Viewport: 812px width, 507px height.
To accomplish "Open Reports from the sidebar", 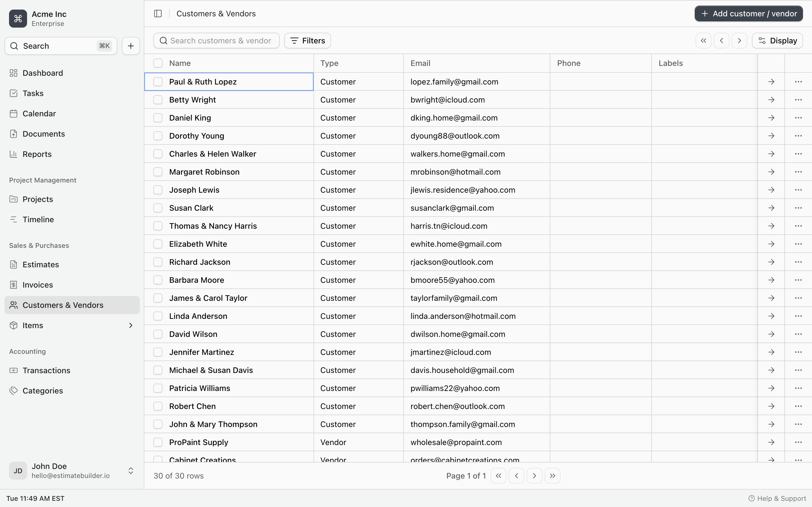I will (x=37, y=154).
